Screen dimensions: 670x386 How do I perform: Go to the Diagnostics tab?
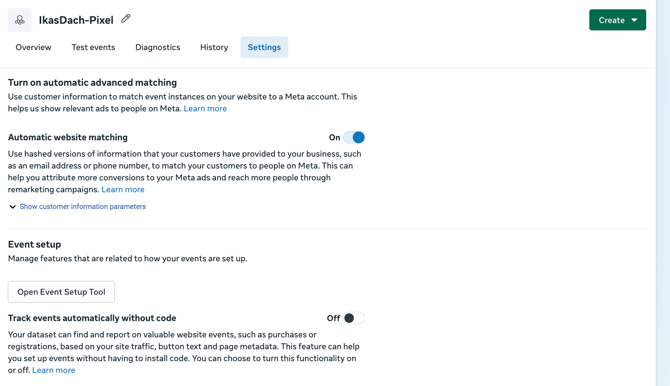[158, 47]
